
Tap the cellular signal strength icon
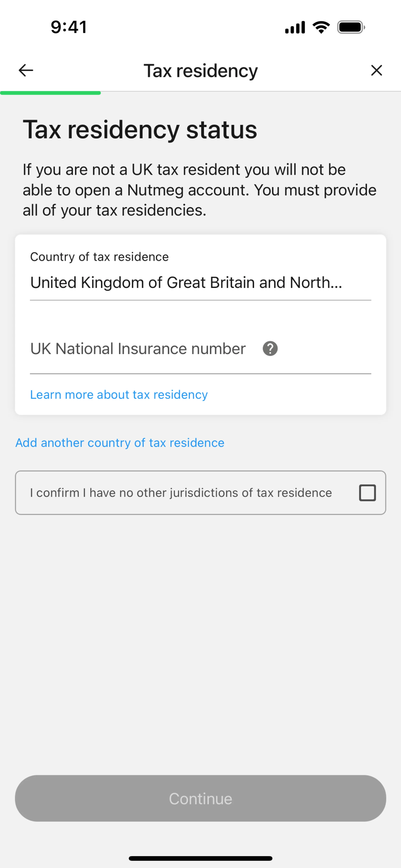[x=295, y=27]
